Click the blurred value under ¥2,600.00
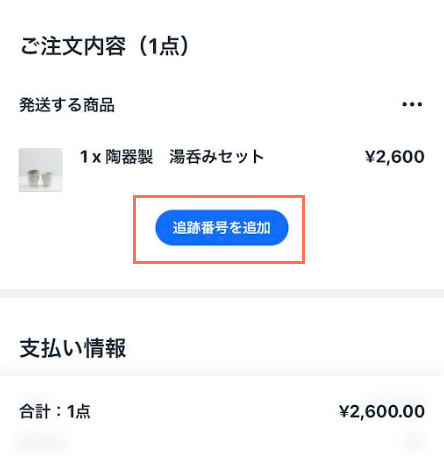Viewport: 444px width, 456px height. point(415,441)
